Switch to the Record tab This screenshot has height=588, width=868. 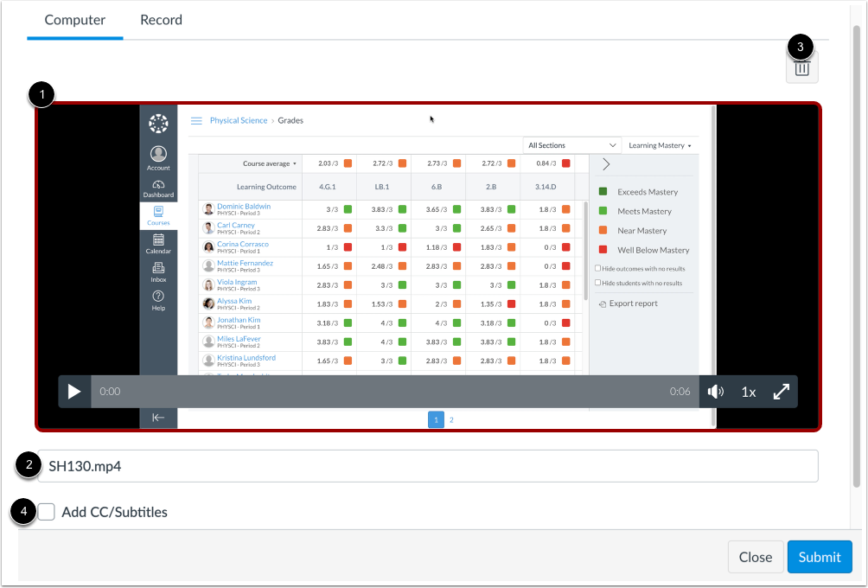click(x=161, y=20)
